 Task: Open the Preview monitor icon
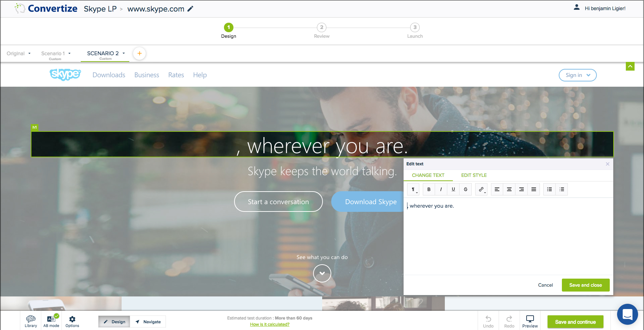coord(530,321)
